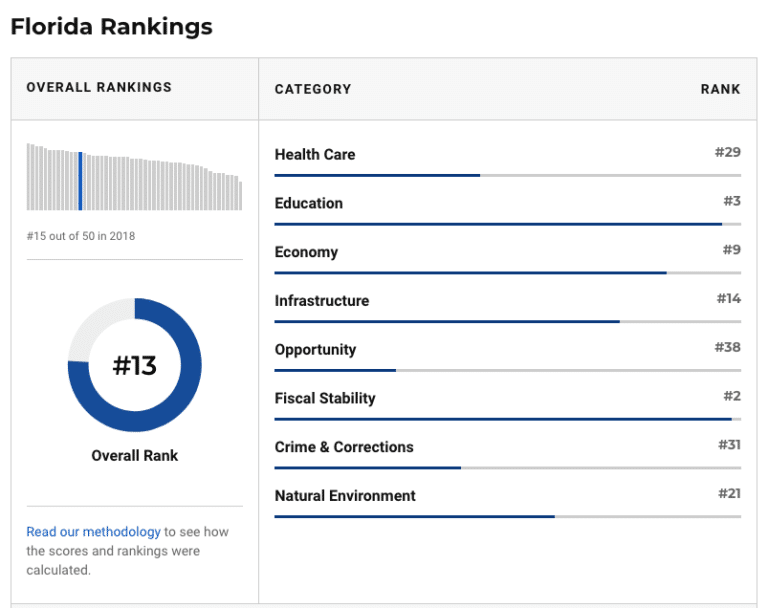Click the highlighted blue bar in rankings chart
This screenshot has height=608, width=768.
point(80,181)
